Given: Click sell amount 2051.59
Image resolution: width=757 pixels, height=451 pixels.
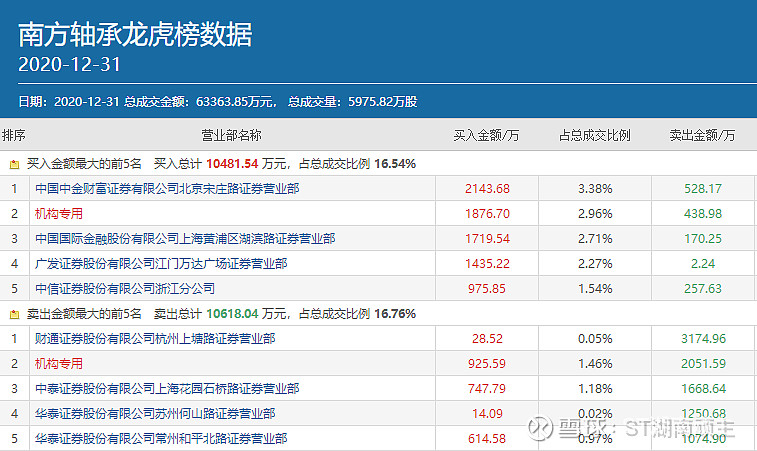Looking at the screenshot, I should pos(703,364).
